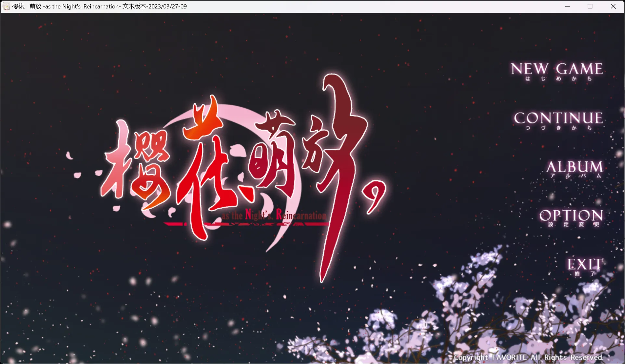625x364 pixels.
Task: Minimize the game window
Action: [x=568, y=6]
